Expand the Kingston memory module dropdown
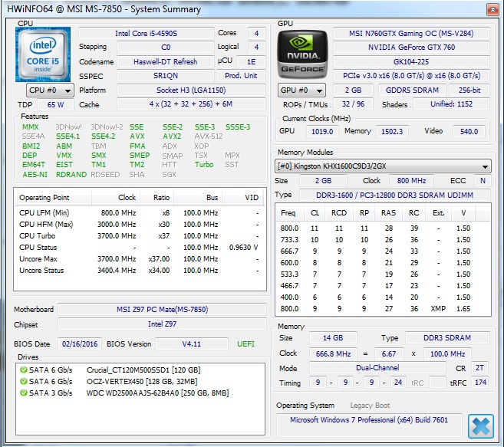Screen dimensions: 504x447 pyautogui.click(x=383, y=166)
